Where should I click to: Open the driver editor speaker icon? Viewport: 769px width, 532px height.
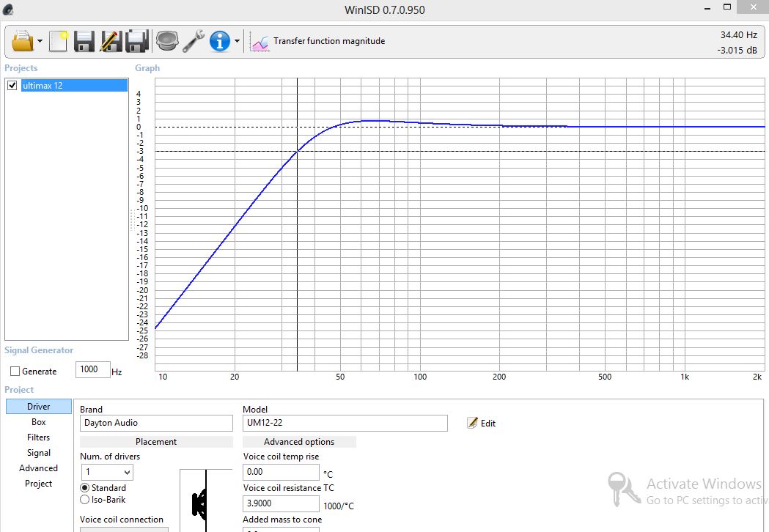point(167,41)
